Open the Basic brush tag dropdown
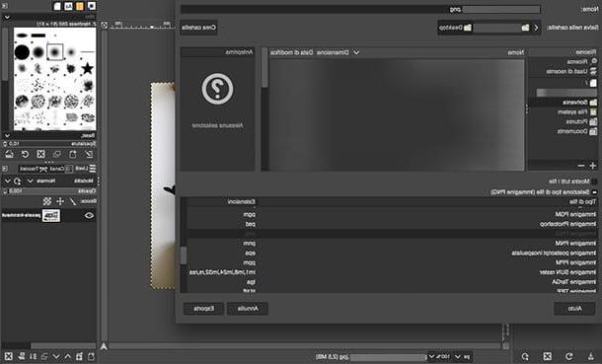Image resolution: width=602 pixels, height=364 pixels. click(49, 135)
